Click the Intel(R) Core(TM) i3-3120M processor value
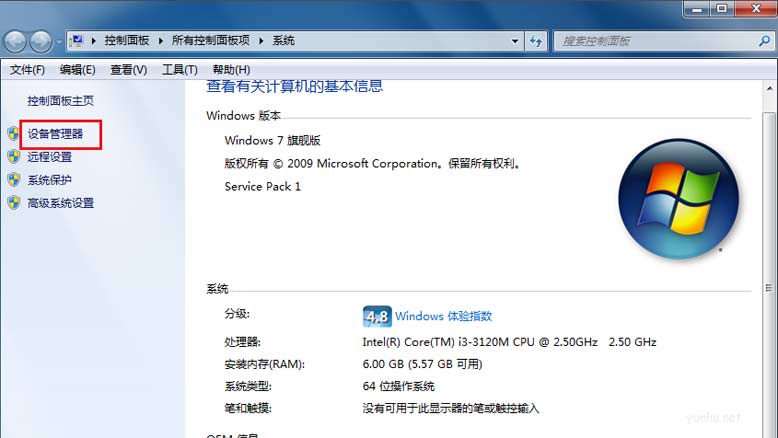778x438 pixels. coord(510,342)
